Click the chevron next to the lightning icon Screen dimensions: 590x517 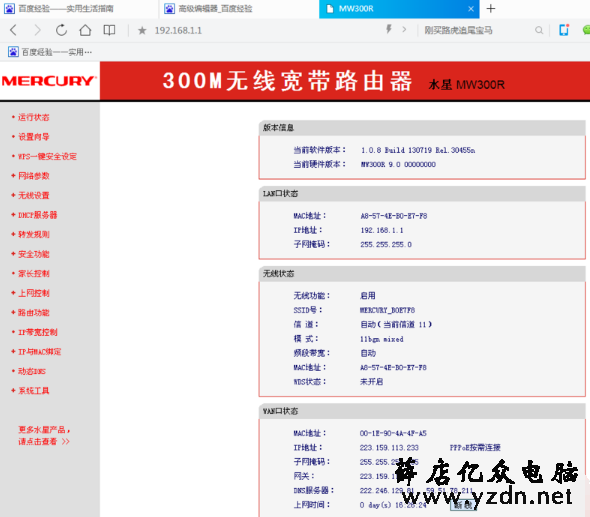click(x=404, y=29)
